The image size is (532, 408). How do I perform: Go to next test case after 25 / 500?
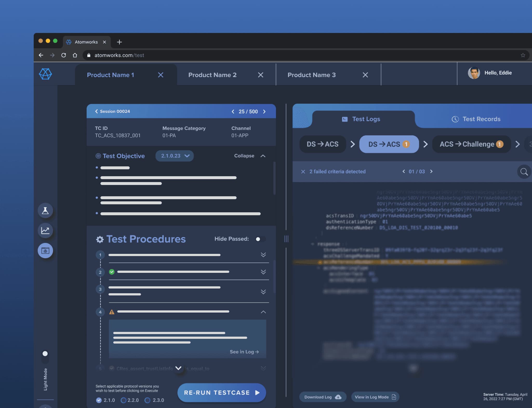(264, 112)
